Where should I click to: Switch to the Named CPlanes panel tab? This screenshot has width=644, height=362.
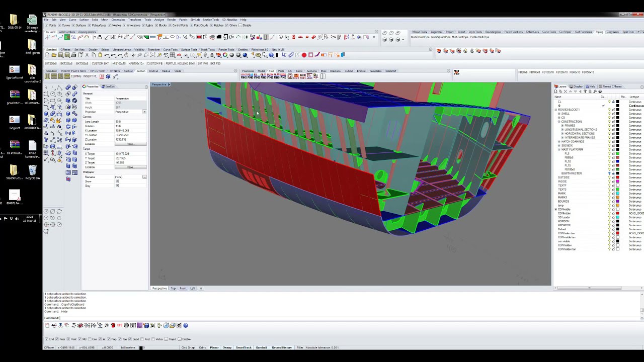[x=611, y=86]
